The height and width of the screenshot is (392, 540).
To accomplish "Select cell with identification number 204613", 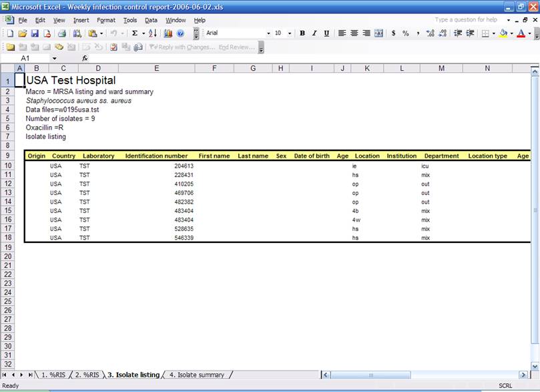I will (x=156, y=166).
